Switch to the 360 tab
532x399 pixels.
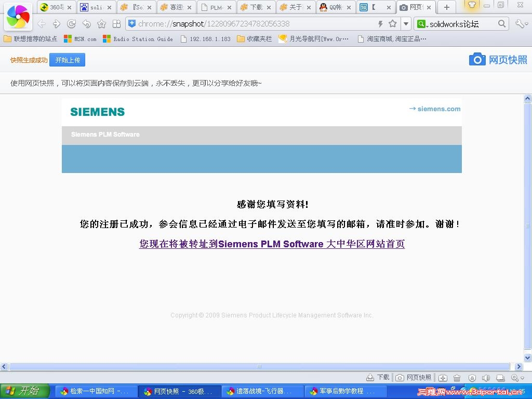click(56, 7)
